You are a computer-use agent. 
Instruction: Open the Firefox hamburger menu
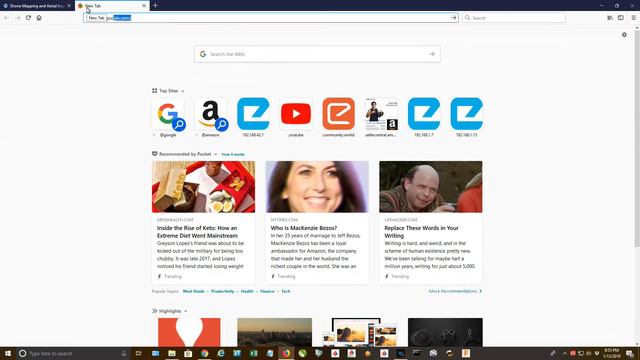coord(633,18)
